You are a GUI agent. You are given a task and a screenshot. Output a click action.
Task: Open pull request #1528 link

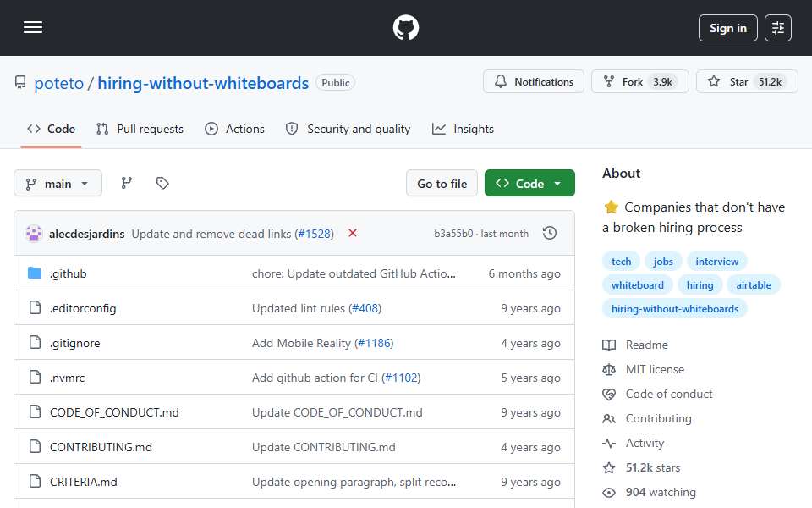[x=315, y=234]
